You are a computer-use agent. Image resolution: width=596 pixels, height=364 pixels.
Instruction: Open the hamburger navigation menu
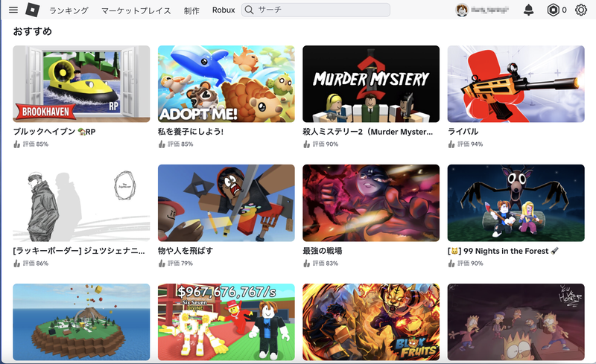point(13,10)
